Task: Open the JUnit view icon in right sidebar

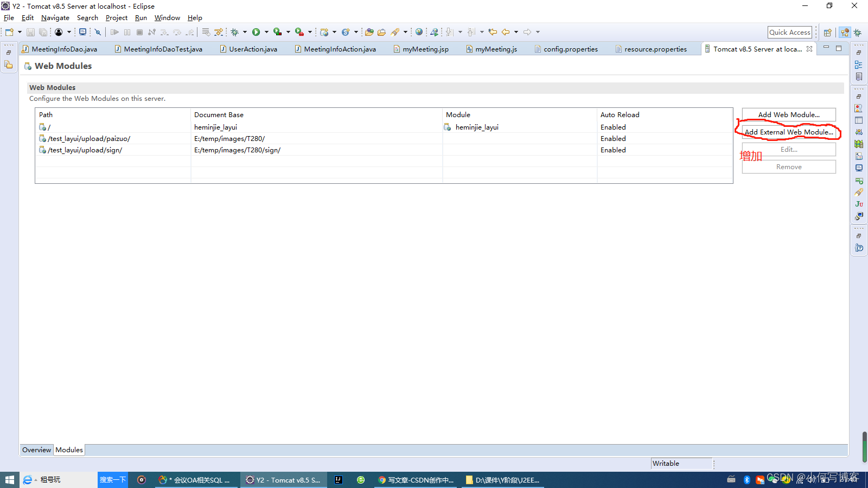Action: (x=859, y=204)
